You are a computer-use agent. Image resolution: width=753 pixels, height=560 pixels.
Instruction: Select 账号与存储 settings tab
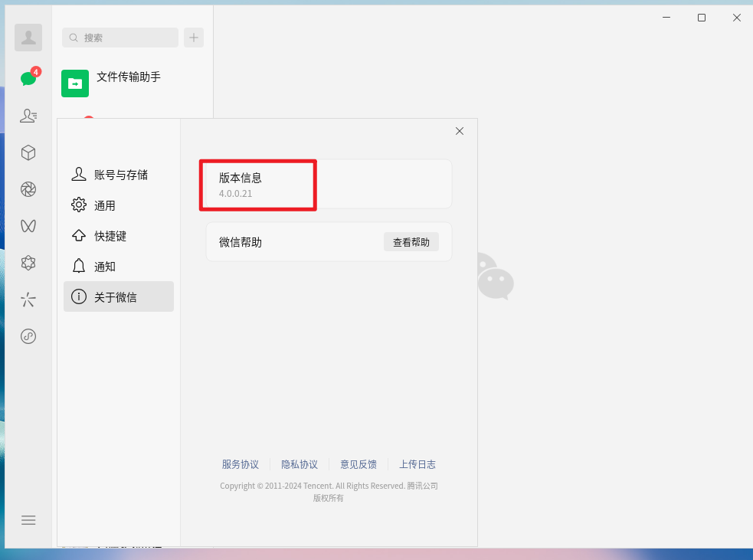tap(119, 175)
